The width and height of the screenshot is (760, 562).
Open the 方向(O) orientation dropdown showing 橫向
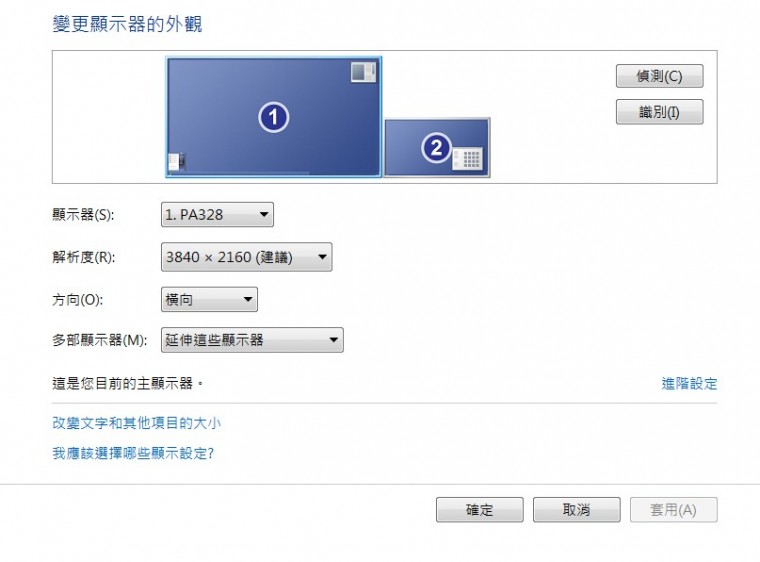[209, 299]
